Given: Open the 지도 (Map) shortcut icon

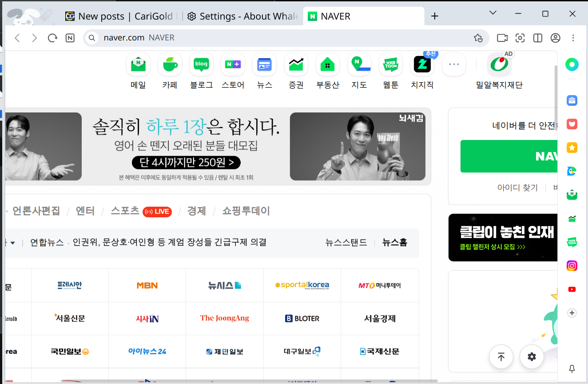Looking at the screenshot, I should click(359, 65).
